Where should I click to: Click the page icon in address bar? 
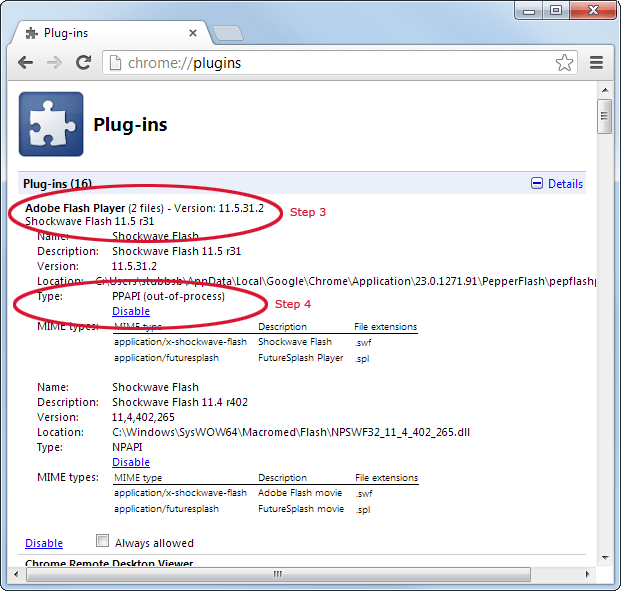pyautogui.click(x=115, y=63)
